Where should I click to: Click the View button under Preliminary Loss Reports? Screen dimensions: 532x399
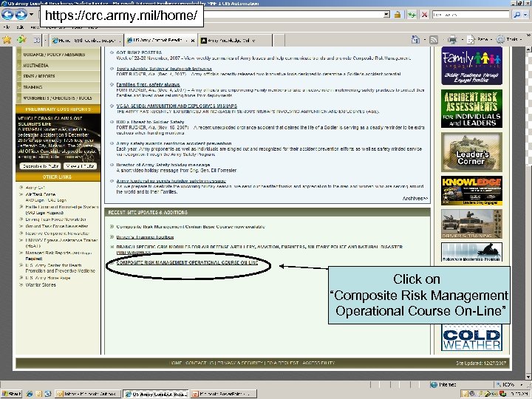(80, 166)
